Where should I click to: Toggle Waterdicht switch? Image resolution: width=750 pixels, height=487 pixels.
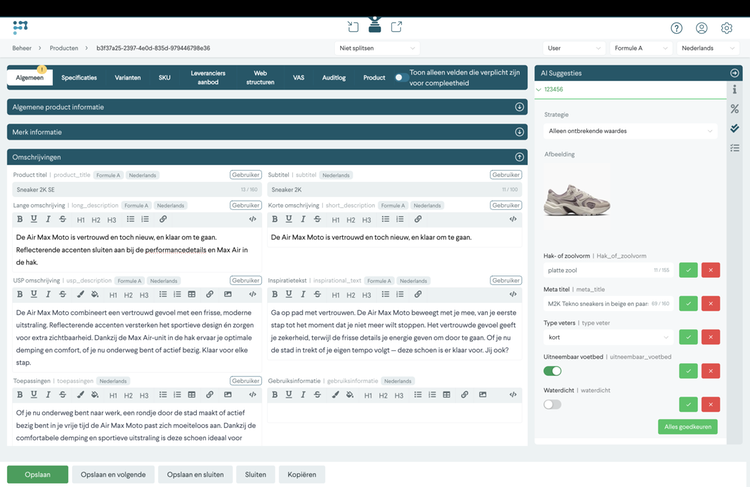tap(552, 405)
